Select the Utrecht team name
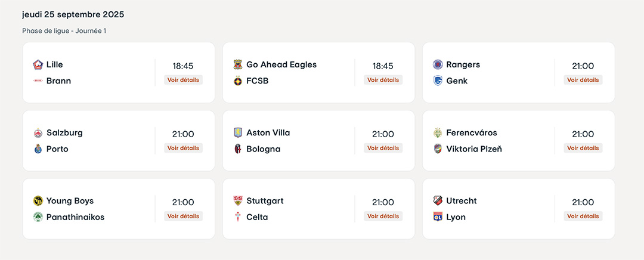Screen dimensions: 644x260 [462, 200]
